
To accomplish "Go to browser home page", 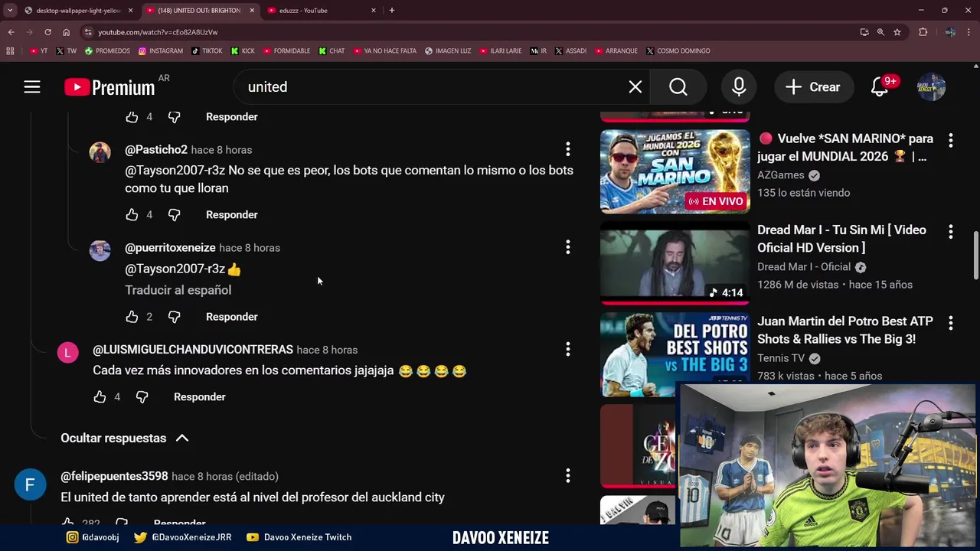I will point(66,32).
